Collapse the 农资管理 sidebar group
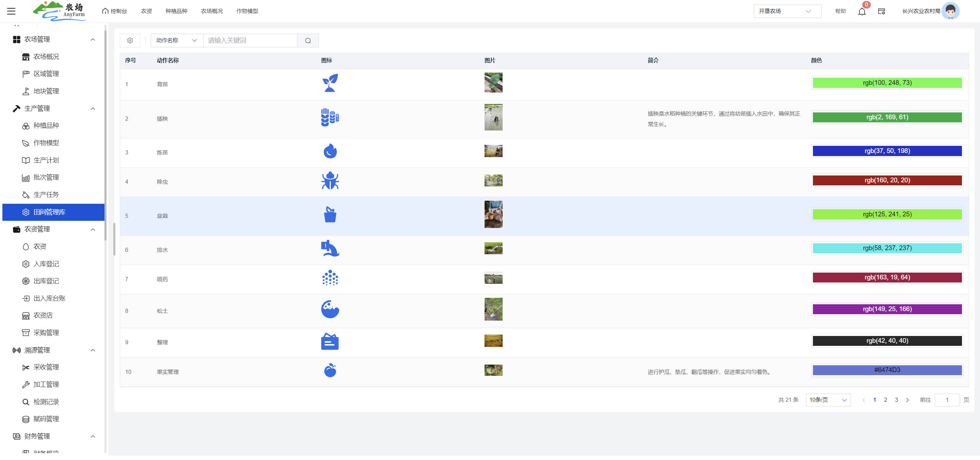This screenshot has width=980, height=460. [93, 229]
